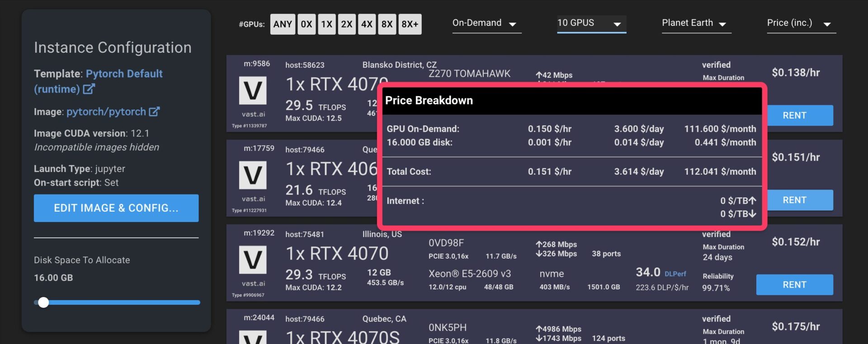
Task: Filter listings to 1X GPUs
Action: [326, 24]
